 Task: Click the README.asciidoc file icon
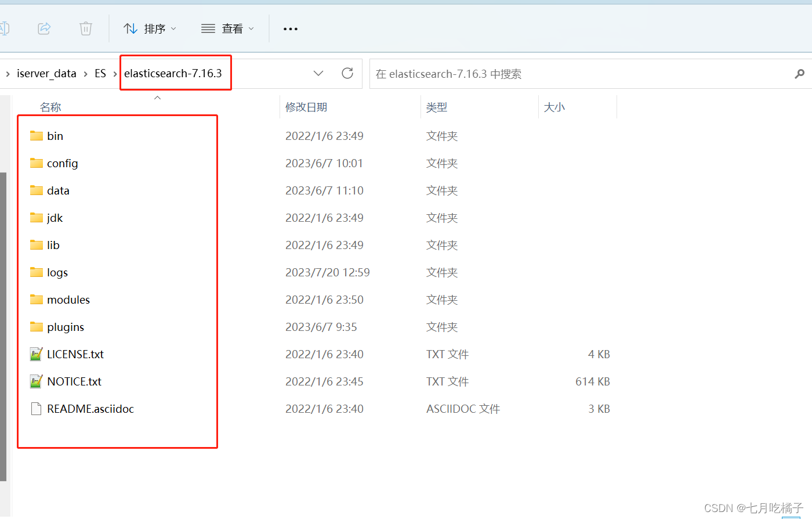37,409
